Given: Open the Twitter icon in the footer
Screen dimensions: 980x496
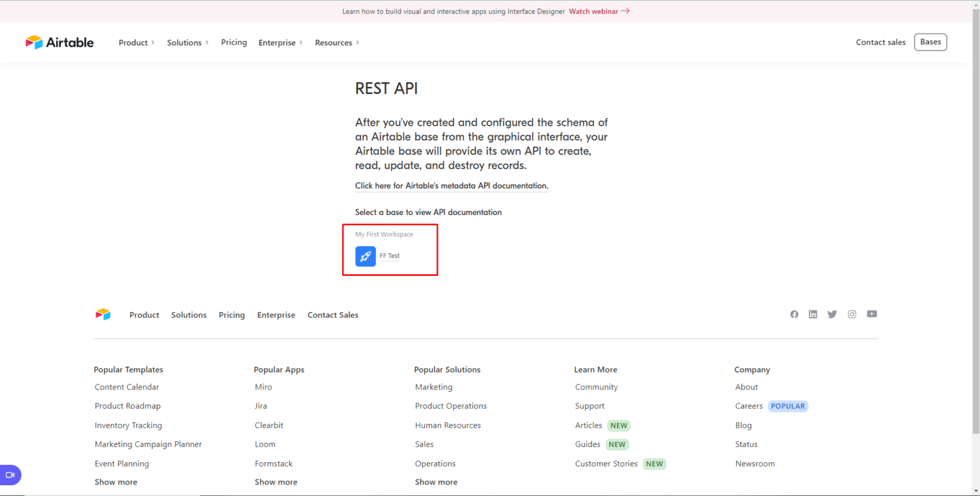Looking at the screenshot, I should [x=832, y=314].
